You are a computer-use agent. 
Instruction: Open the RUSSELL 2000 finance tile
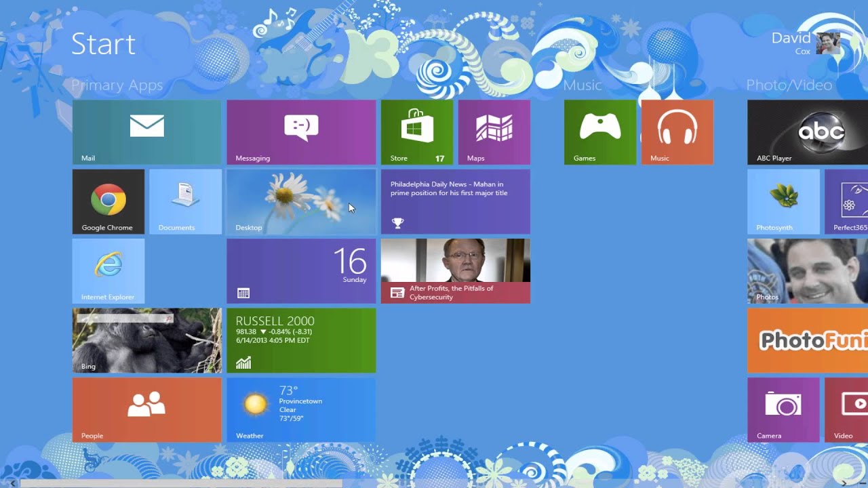(x=301, y=340)
